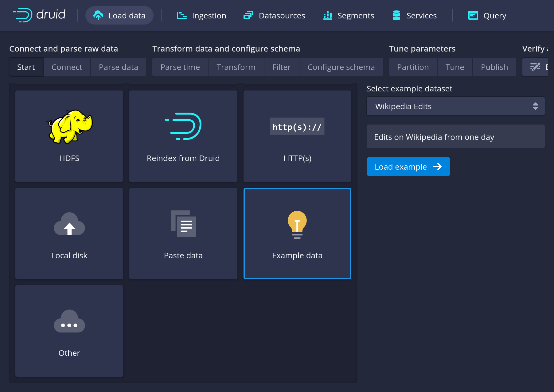Click the Druid logo in header
554x392 pixels.
click(39, 15)
